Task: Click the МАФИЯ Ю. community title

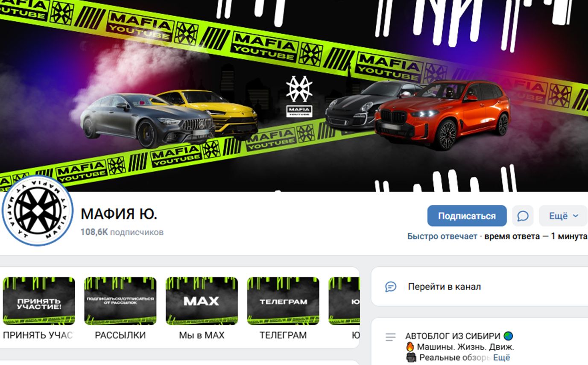Action: click(x=119, y=214)
